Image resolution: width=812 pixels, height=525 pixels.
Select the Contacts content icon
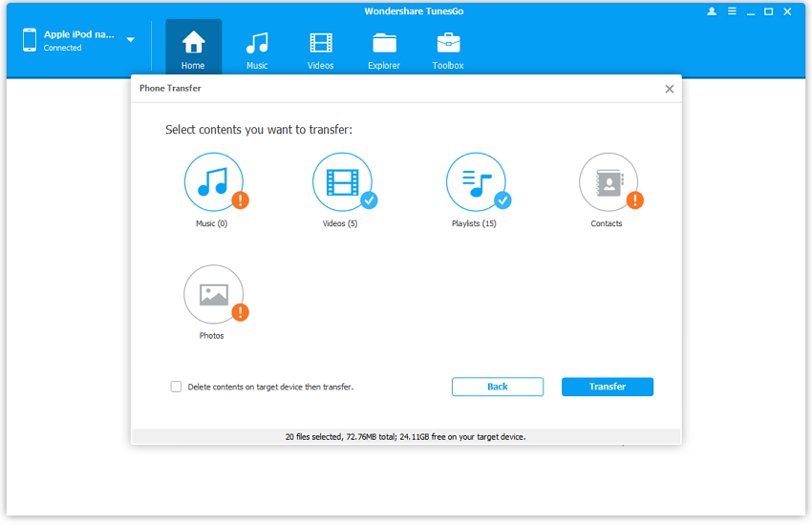pyautogui.click(x=608, y=182)
